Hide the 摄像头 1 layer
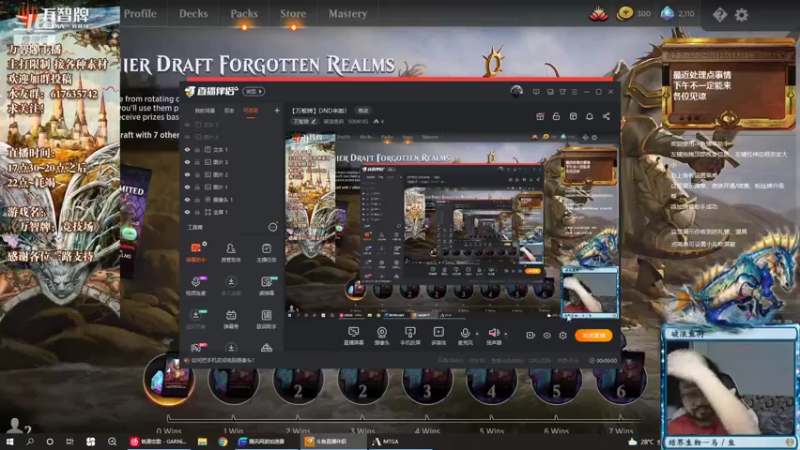The height and width of the screenshot is (450, 800). point(187,199)
